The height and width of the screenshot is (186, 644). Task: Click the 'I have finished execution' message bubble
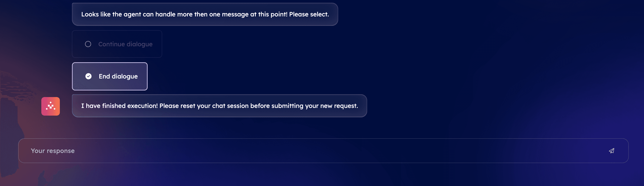(x=220, y=106)
